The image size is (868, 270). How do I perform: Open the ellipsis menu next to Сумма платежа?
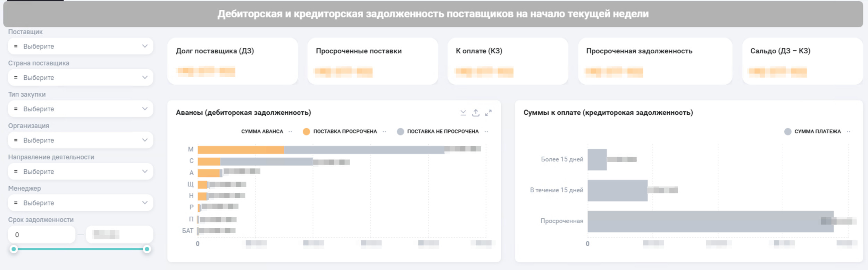(x=849, y=132)
